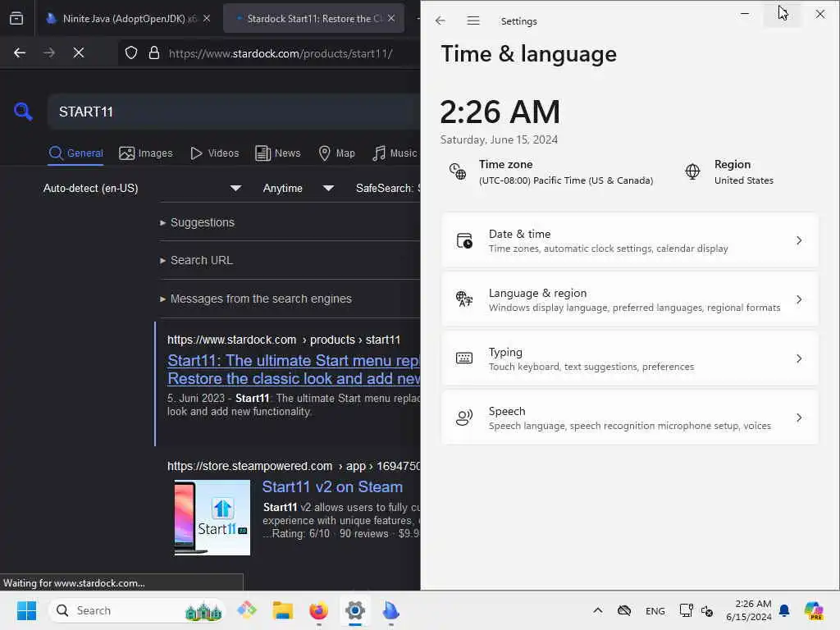This screenshot has width=840, height=630.
Task: Click store.steampowered.com result URL text
Action: pyautogui.click(x=294, y=466)
